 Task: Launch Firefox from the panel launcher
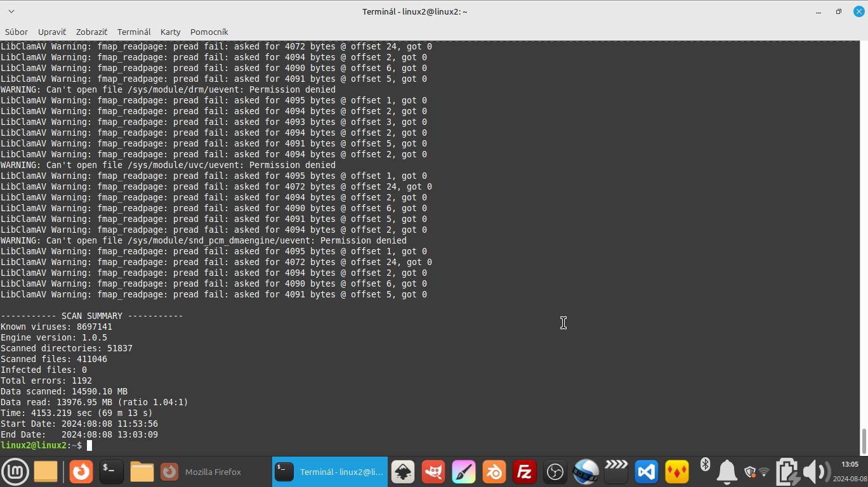[x=81, y=472]
